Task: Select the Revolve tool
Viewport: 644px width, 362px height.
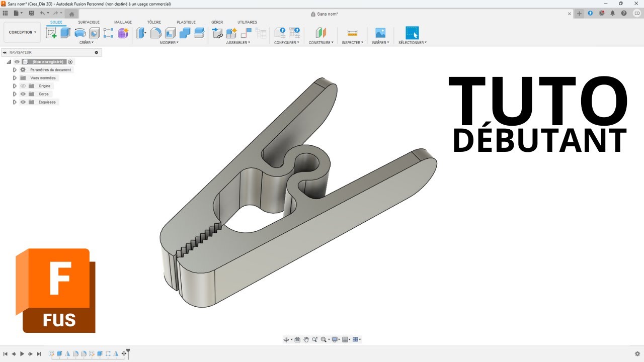Action: [79, 33]
